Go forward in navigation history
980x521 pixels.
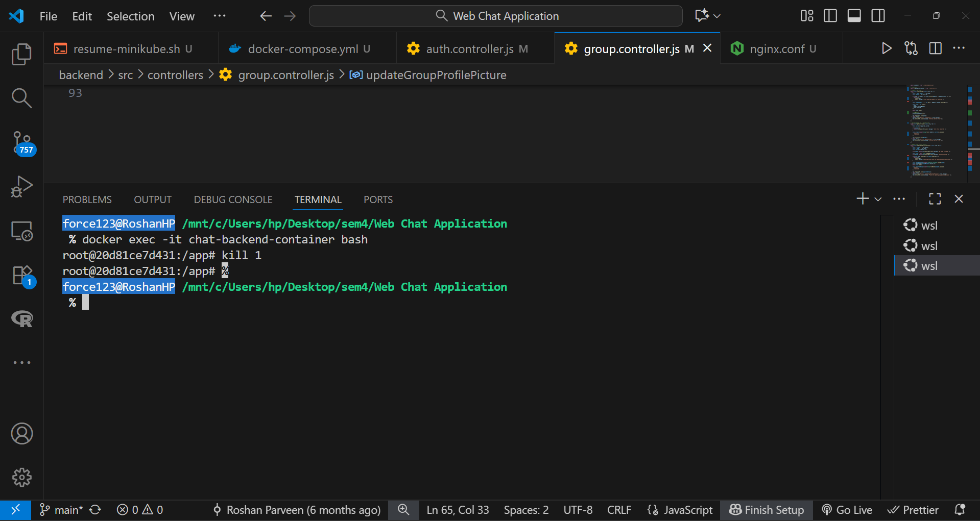coord(290,16)
